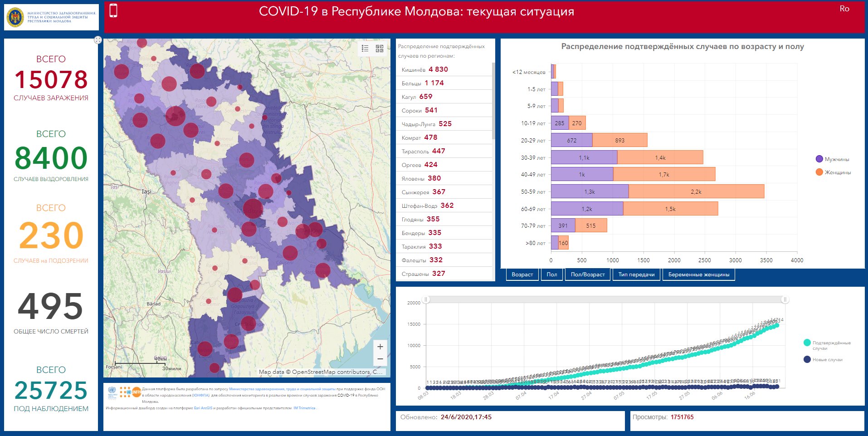Open the basemap gallery grid icon
This screenshot has height=436, width=868.
380,49
